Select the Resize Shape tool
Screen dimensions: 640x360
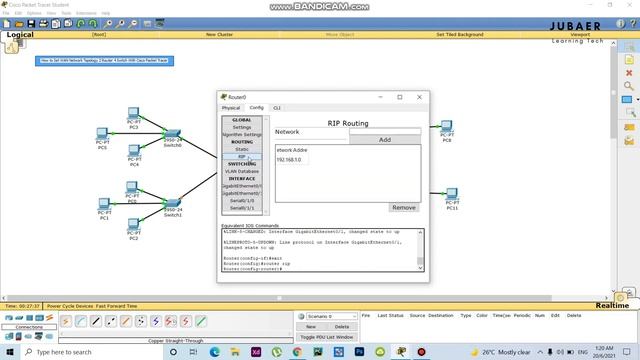[x=631, y=112]
